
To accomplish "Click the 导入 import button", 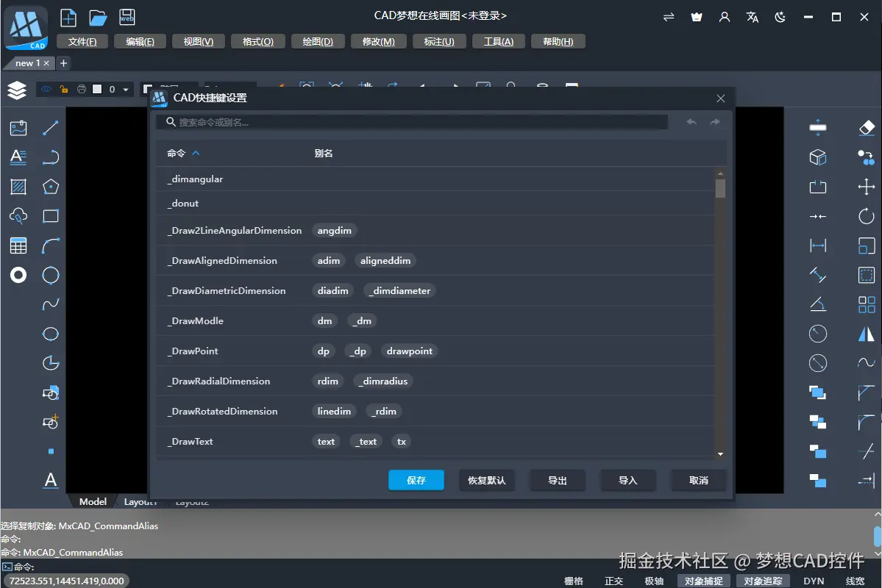I will [627, 480].
